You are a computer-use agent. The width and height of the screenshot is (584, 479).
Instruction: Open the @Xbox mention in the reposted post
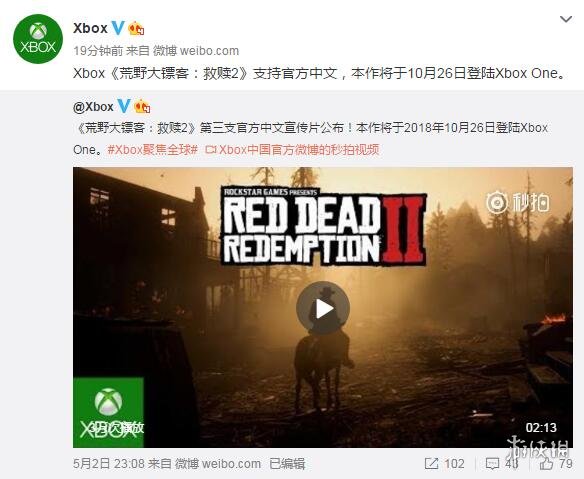[93, 107]
